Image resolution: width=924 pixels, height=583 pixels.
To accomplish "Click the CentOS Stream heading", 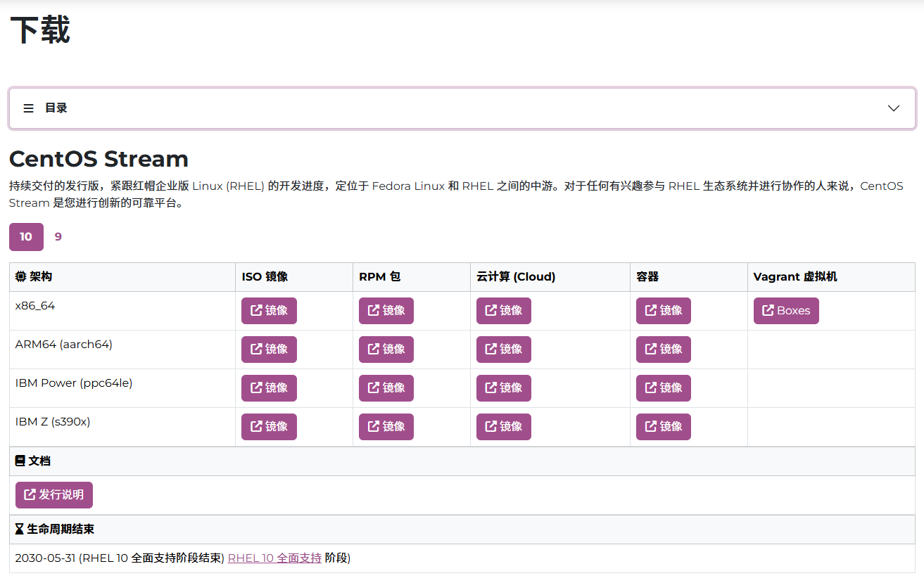I will tap(99, 159).
